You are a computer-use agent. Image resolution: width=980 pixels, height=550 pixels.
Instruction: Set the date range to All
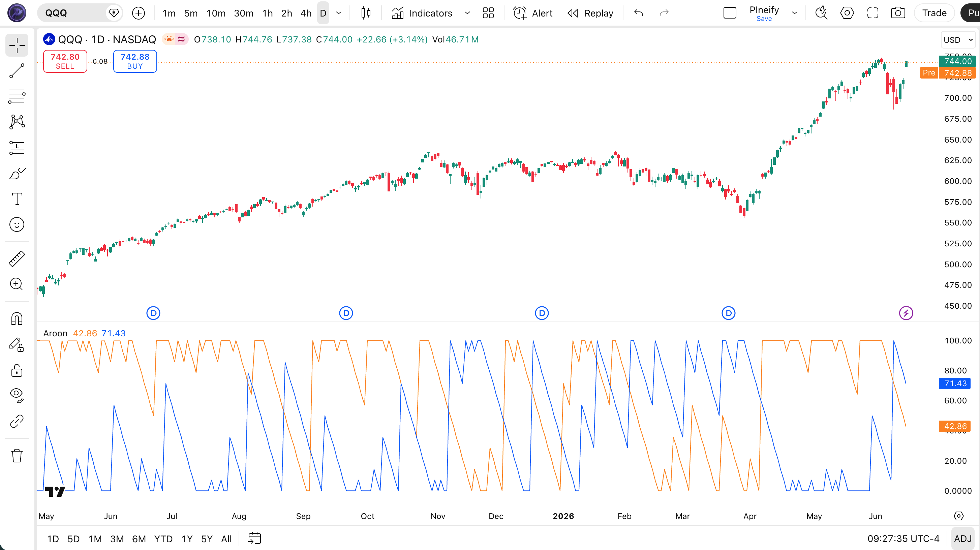pos(226,539)
